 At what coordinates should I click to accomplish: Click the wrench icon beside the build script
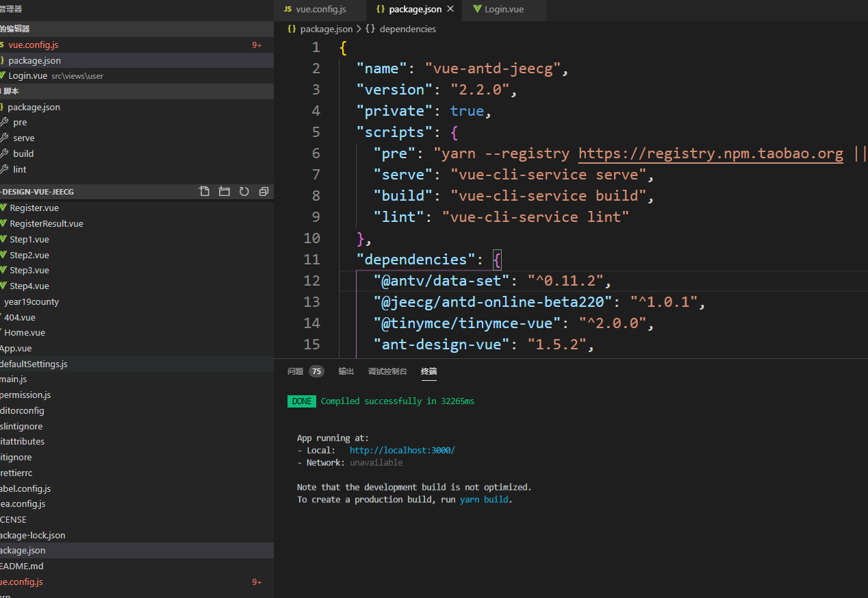4,153
